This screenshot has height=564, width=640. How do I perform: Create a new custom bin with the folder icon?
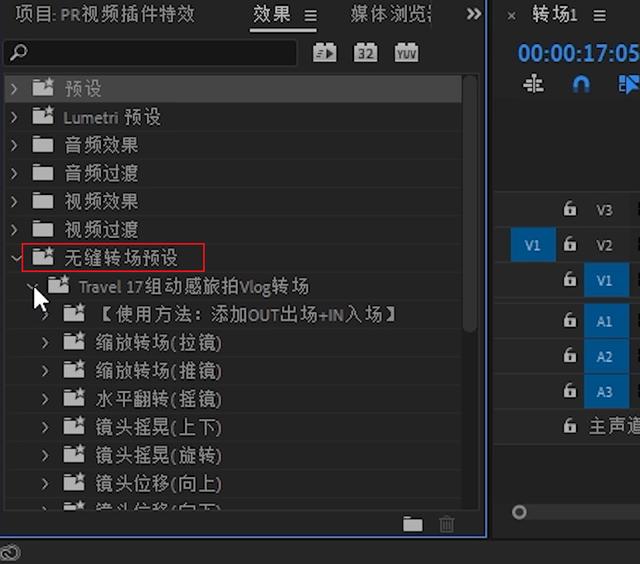click(x=413, y=524)
